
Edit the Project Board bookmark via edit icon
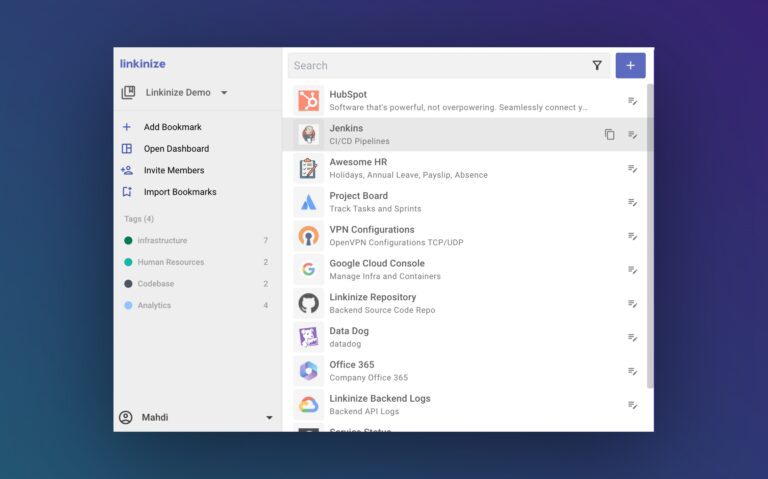pyautogui.click(x=632, y=202)
